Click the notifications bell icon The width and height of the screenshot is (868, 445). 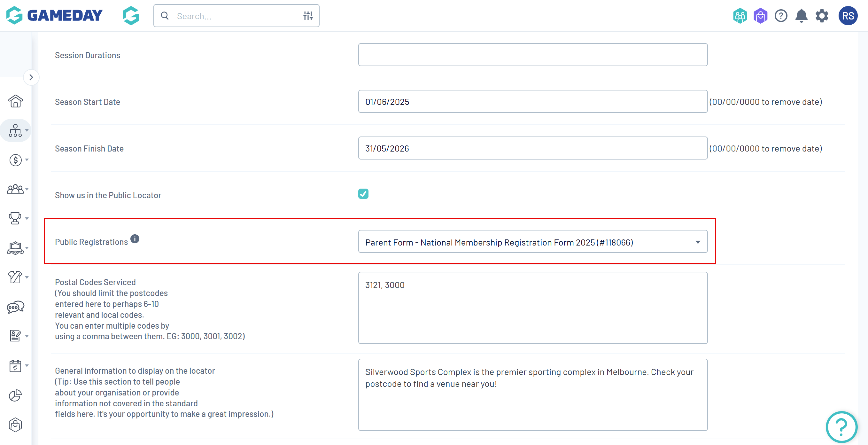click(801, 16)
